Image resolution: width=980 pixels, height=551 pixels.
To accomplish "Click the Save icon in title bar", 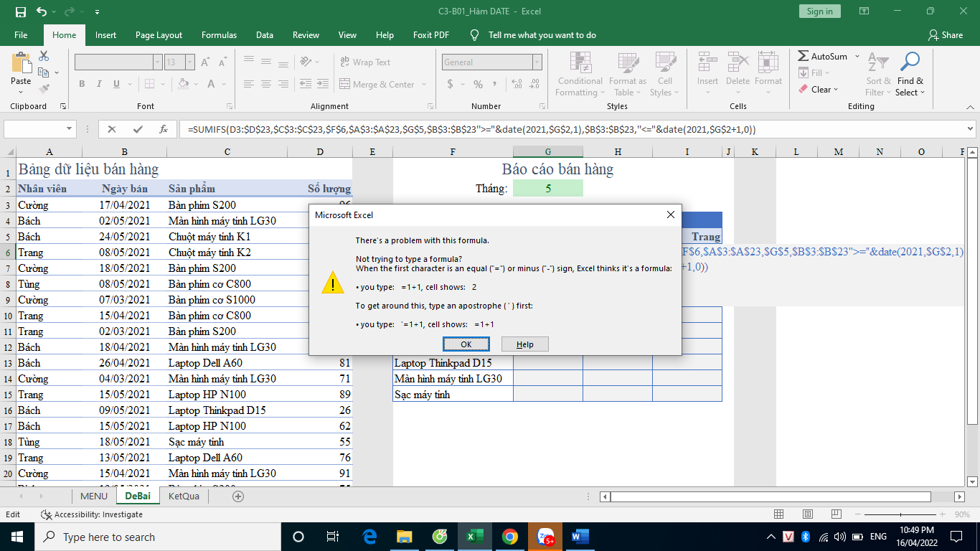I will tap(20, 11).
